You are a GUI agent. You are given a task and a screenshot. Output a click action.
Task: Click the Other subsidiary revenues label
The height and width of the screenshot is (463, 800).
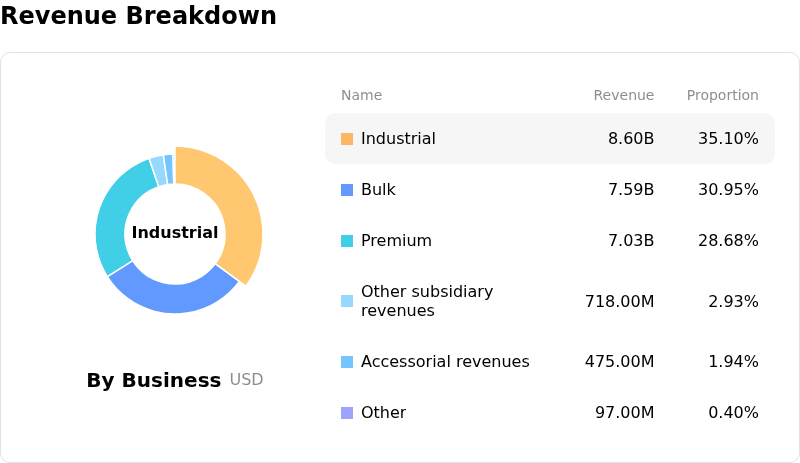click(x=427, y=301)
